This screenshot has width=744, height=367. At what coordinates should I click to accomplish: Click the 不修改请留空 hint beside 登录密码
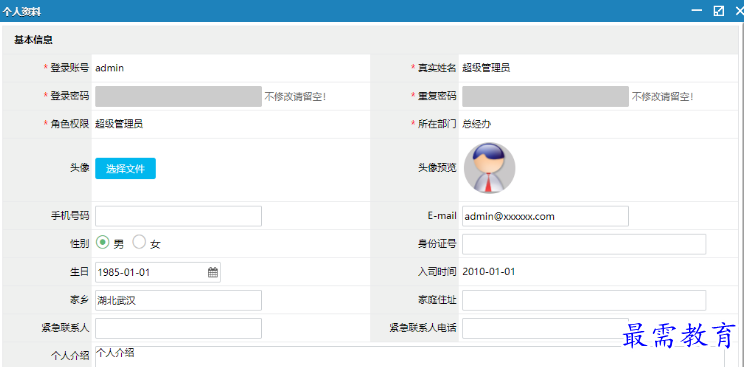point(295,97)
